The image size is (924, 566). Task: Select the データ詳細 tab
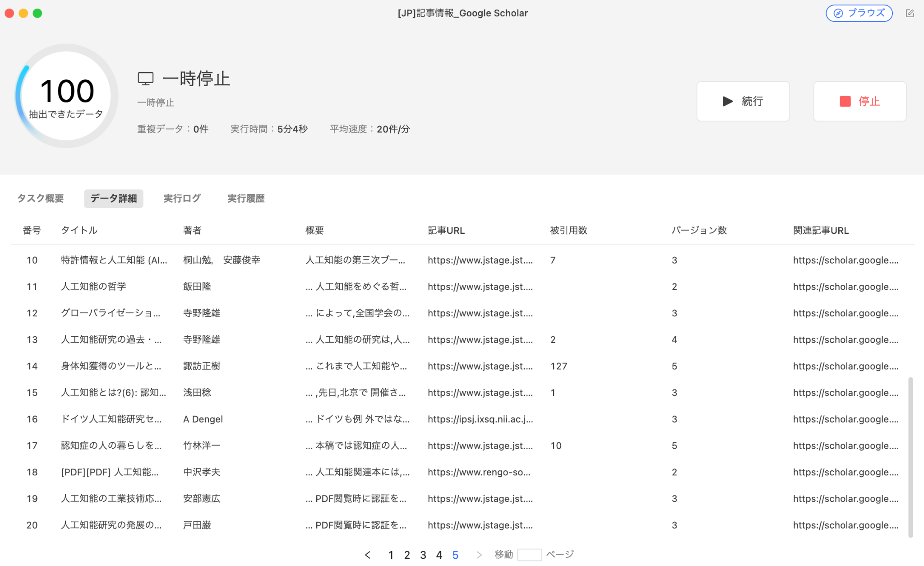pyautogui.click(x=113, y=199)
